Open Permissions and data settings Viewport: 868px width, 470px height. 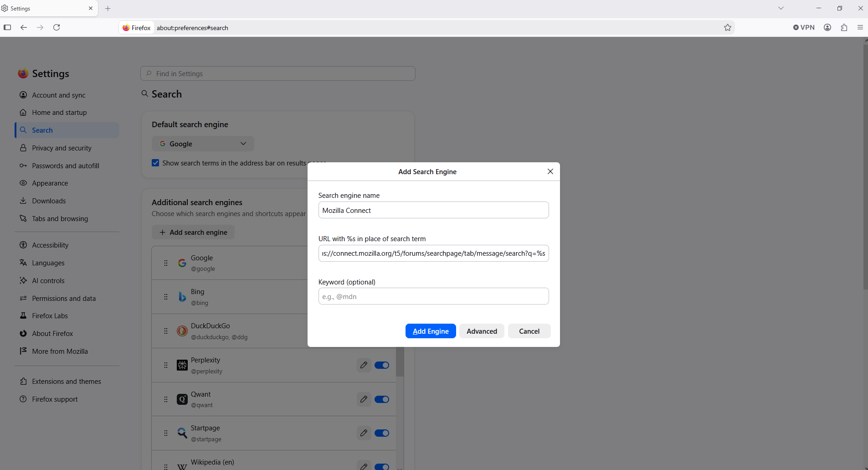pos(67,298)
